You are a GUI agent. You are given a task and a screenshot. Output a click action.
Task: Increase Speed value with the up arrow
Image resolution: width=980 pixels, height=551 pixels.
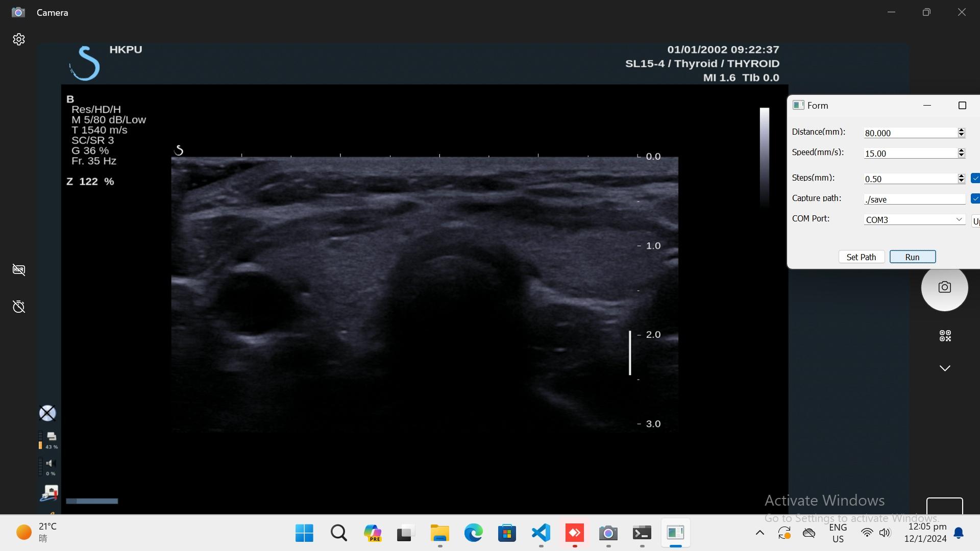[961, 151]
